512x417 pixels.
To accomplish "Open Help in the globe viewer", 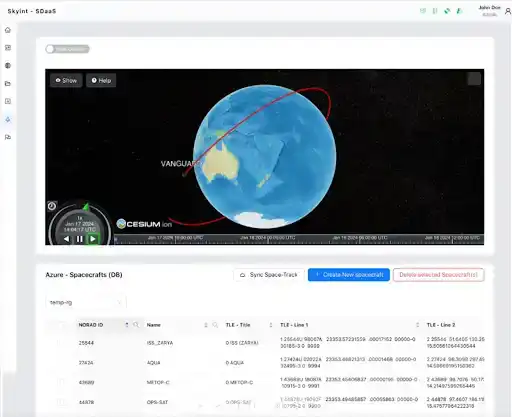I will coord(101,80).
